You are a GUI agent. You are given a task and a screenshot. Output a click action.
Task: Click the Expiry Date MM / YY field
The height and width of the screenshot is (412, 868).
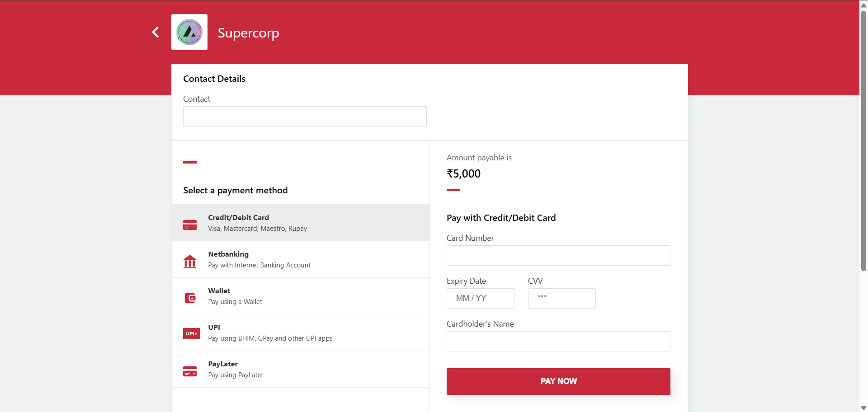point(480,299)
